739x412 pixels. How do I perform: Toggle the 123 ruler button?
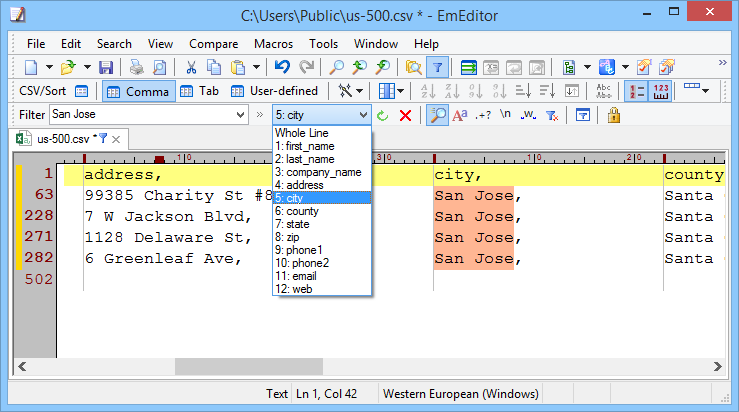pyautogui.click(x=661, y=91)
